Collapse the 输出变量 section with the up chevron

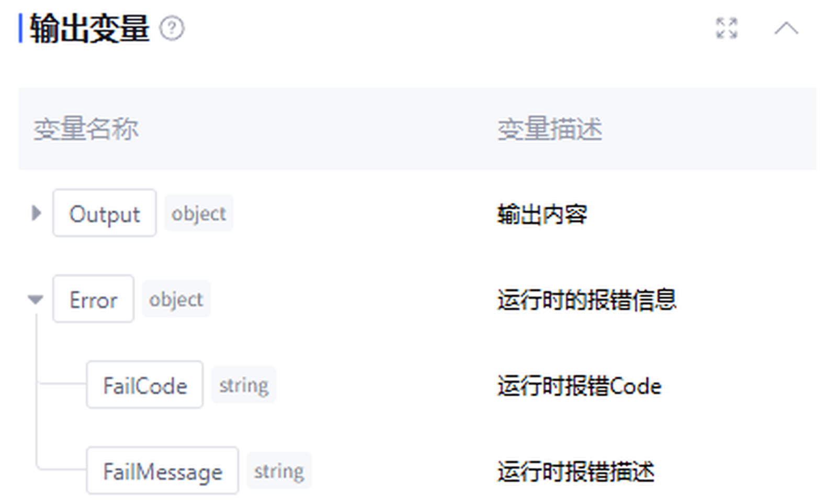[786, 28]
